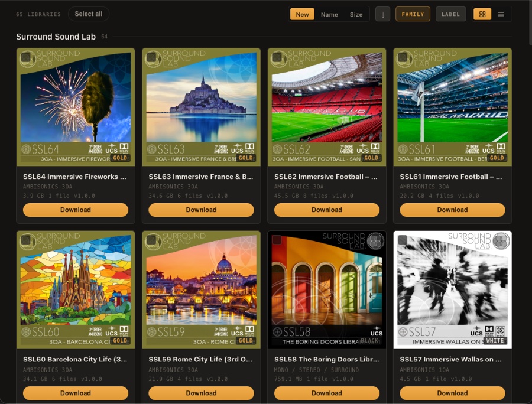Tick the SSL61 Football cover checkbox
Image resolution: width=532 pixels, height=404 pixels.
coord(402,57)
